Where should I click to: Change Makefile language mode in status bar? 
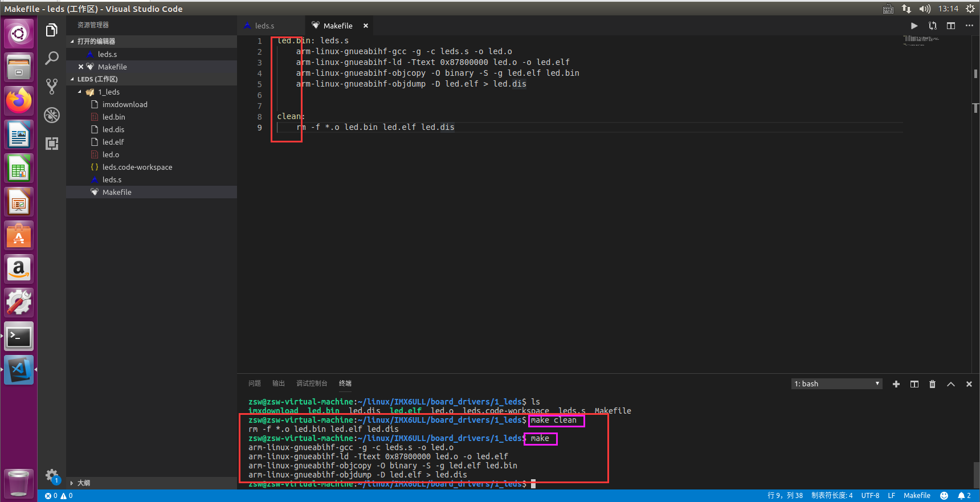click(917, 496)
